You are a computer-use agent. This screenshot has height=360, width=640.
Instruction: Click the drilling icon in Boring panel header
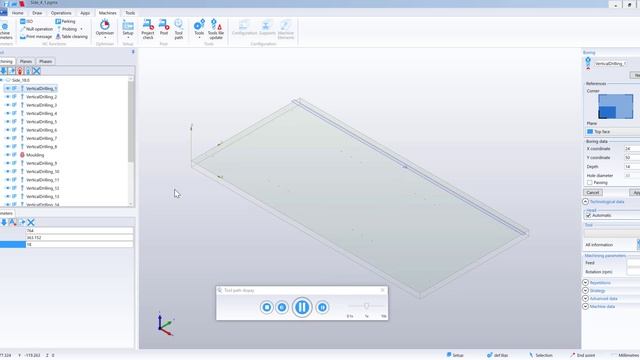(588, 62)
